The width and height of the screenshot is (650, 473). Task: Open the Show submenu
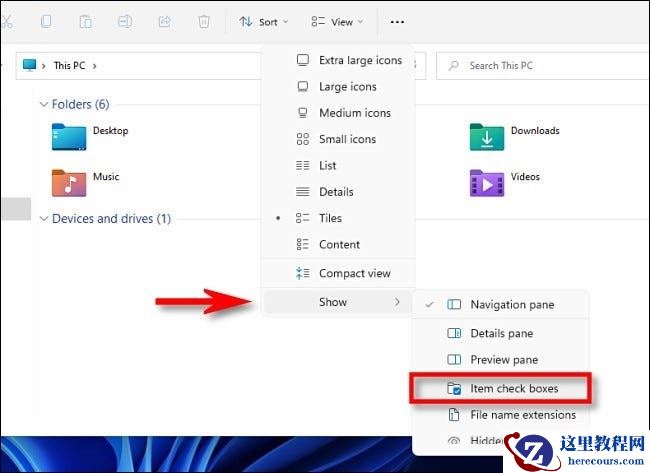(x=338, y=302)
